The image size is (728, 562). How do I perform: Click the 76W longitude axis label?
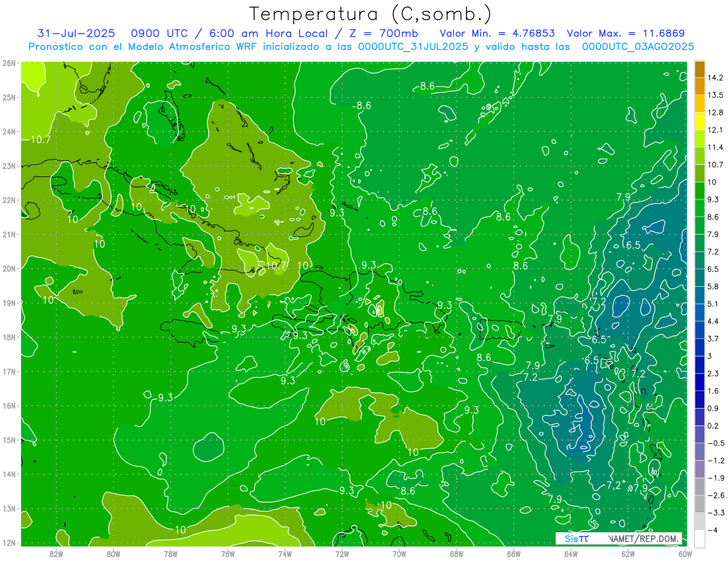(227, 554)
